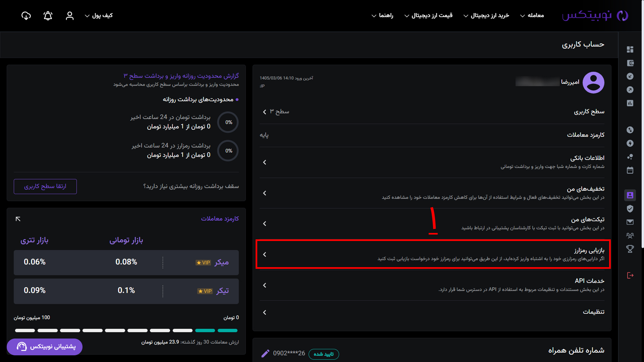Click the envelope messages icon in sidebar

[630, 222]
